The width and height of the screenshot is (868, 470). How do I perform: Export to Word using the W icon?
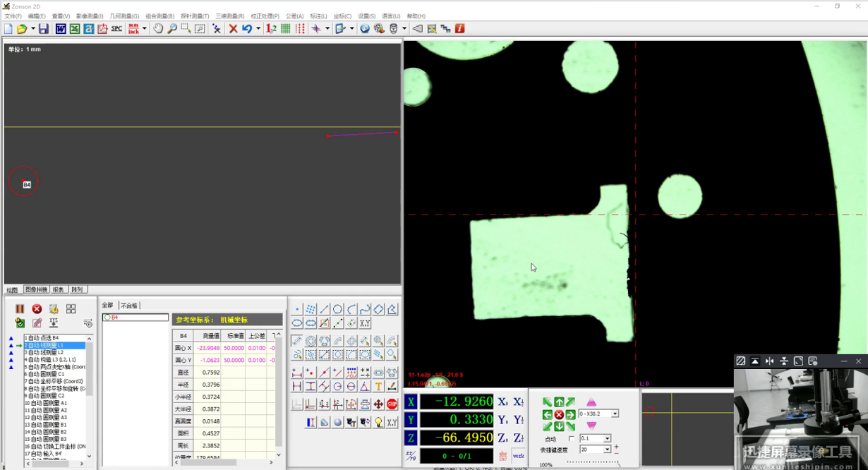pos(61,29)
